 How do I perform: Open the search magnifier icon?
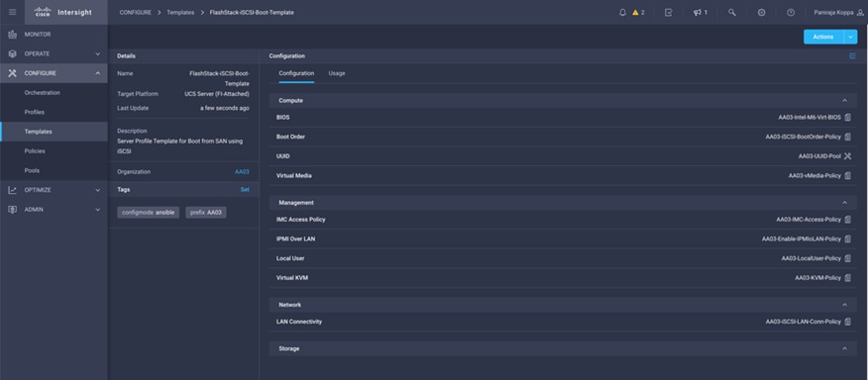tap(732, 12)
